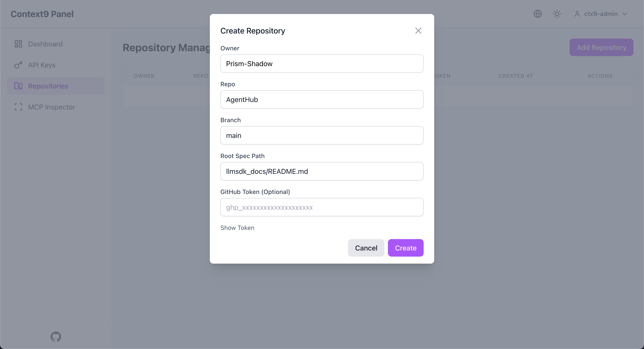644x349 pixels.
Task: Open the GitHub logo link
Action: (x=55, y=337)
